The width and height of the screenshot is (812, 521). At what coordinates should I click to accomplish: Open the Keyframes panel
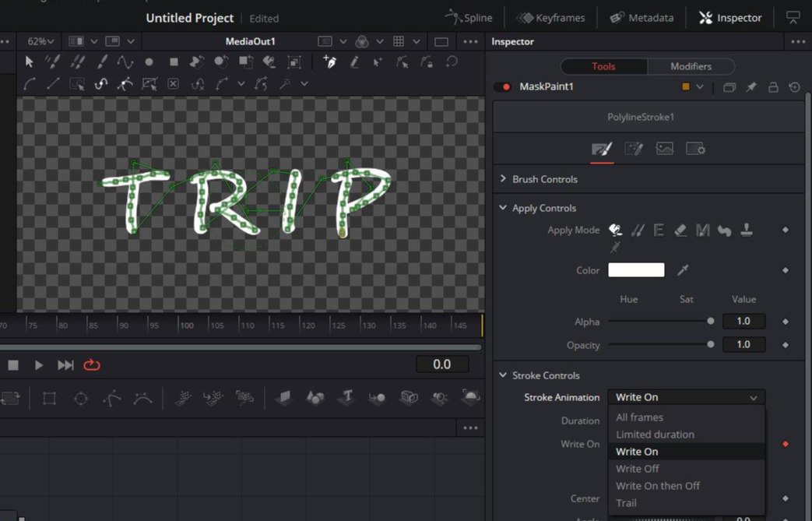[550, 18]
